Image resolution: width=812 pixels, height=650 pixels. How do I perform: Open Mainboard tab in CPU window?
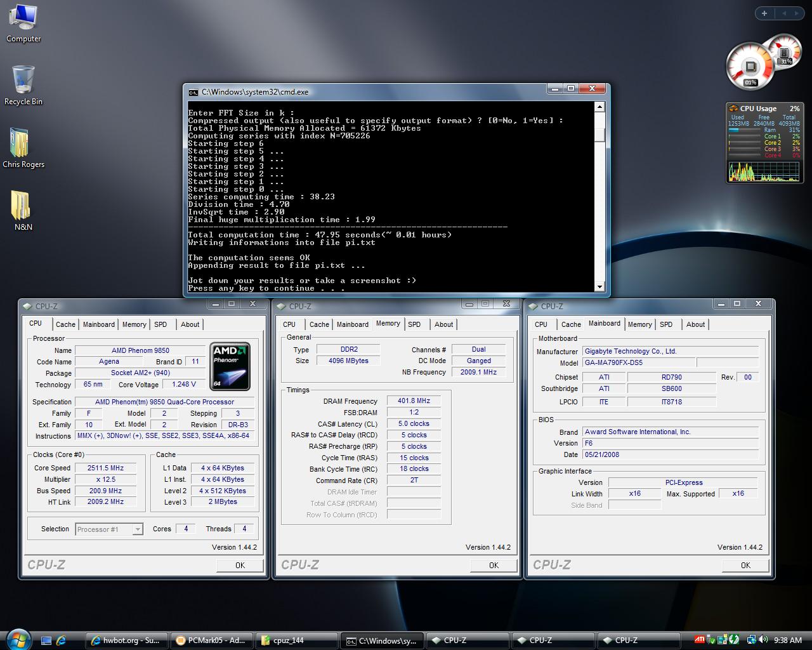point(99,324)
